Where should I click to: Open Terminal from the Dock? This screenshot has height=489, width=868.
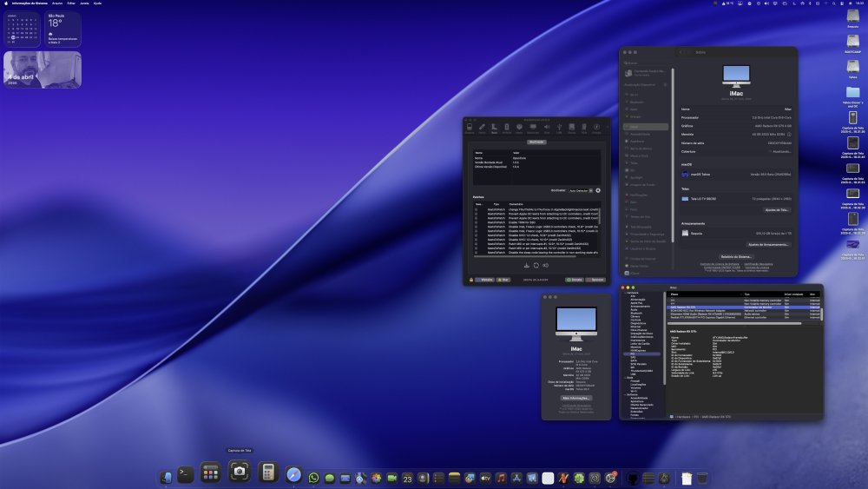185,474
